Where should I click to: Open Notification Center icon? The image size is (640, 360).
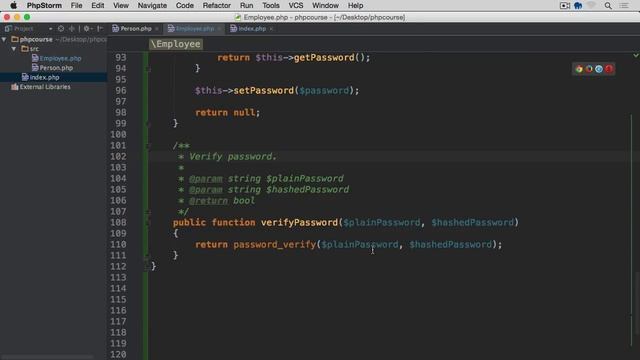click(624, 5)
